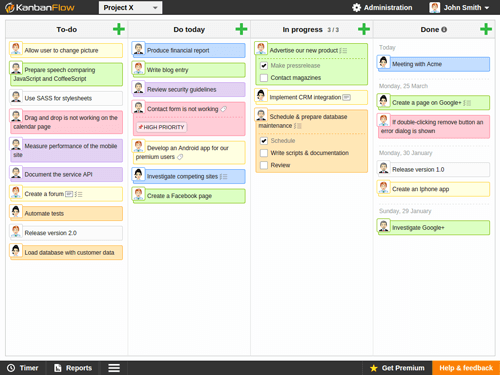Click the HIGH PRIORITY label
The height and width of the screenshot is (375, 500).
[161, 127]
